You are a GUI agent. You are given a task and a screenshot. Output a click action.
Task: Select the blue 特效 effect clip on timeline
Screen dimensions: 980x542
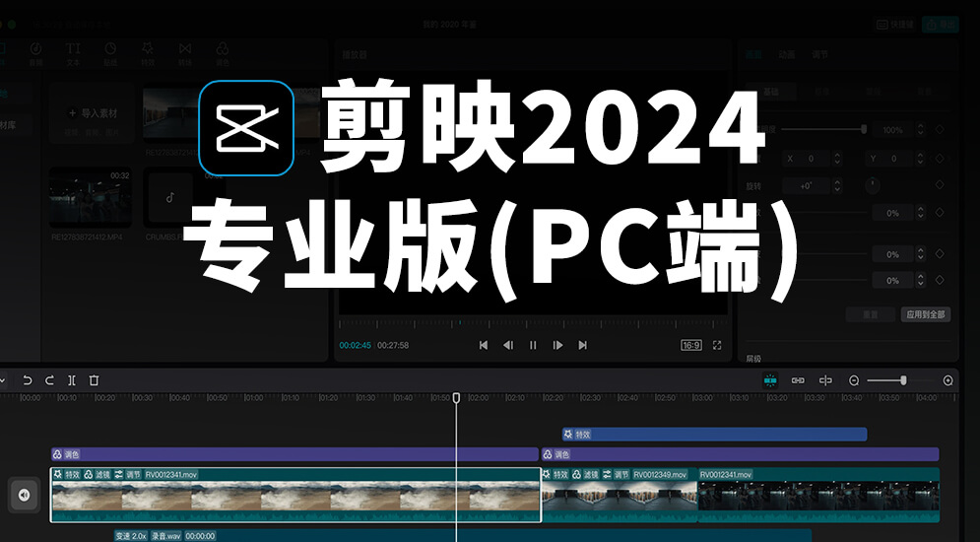tap(714, 434)
